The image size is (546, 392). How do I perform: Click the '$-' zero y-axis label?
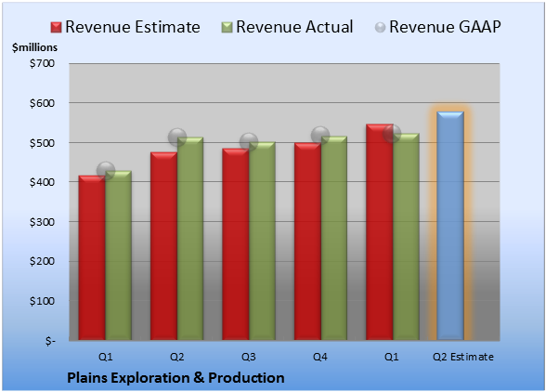(50, 341)
